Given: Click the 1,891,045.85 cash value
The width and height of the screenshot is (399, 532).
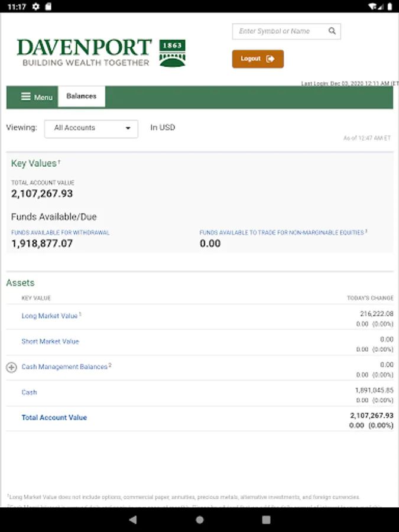Looking at the screenshot, I should click(x=374, y=390).
